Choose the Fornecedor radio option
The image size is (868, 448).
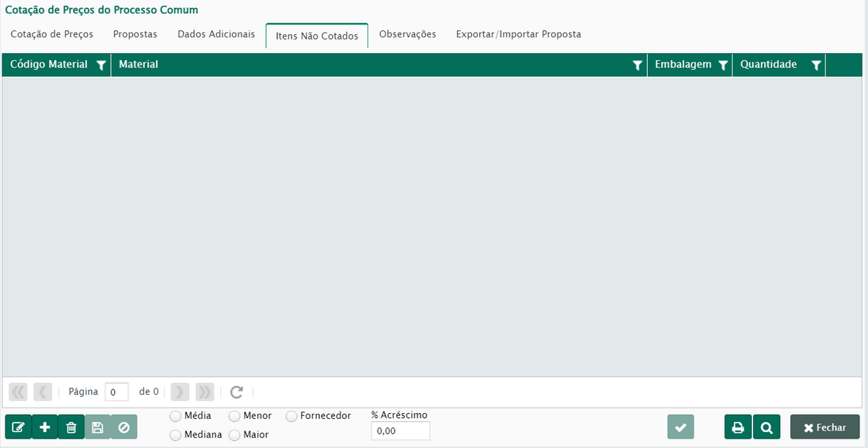point(291,416)
